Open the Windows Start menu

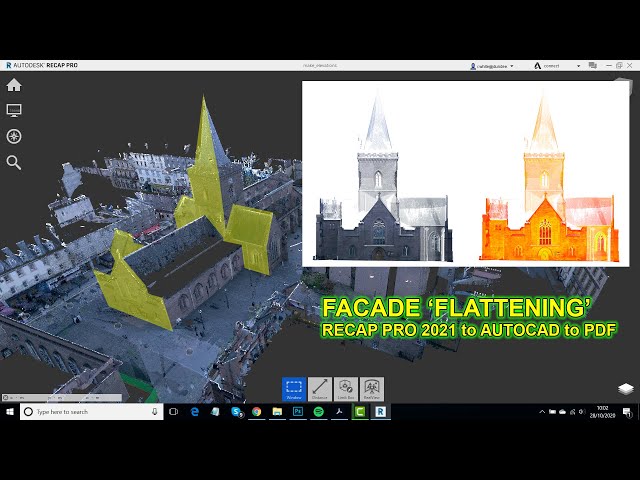(x=10, y=412)
